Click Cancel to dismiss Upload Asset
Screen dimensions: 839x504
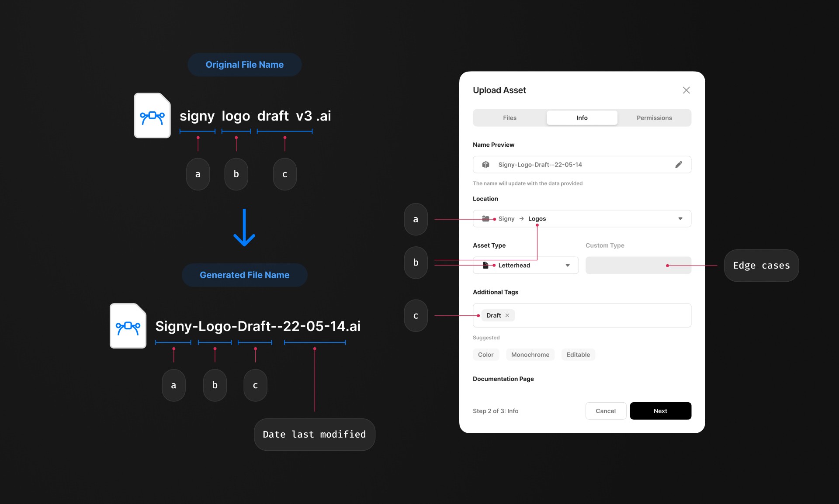click(605, 411)
